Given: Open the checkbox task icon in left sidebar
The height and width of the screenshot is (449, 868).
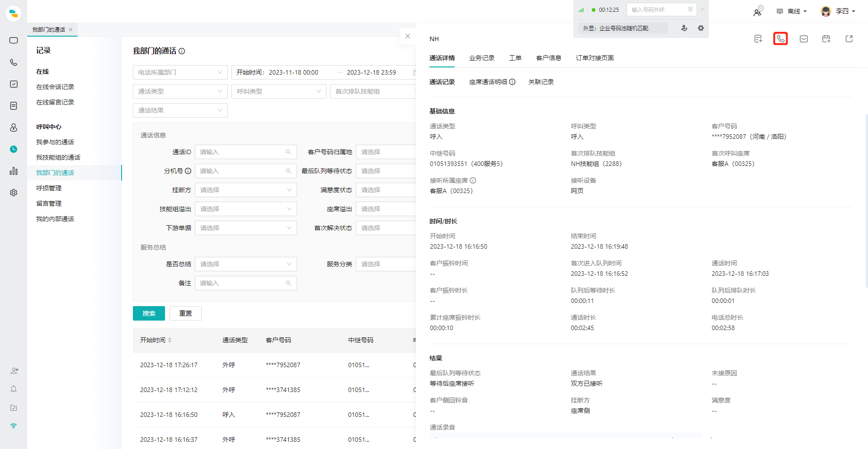Looking at the screenshot, I should click(x=14, y=84).
